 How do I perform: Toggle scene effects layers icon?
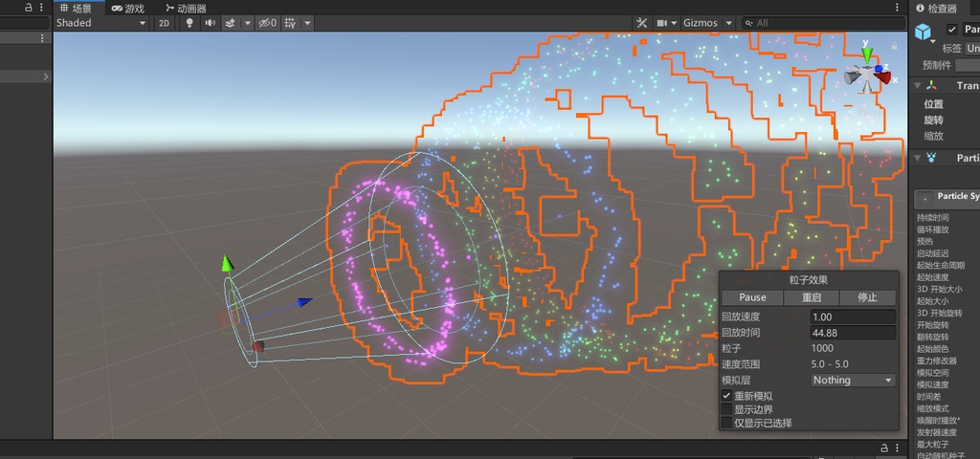click(230, 23)
